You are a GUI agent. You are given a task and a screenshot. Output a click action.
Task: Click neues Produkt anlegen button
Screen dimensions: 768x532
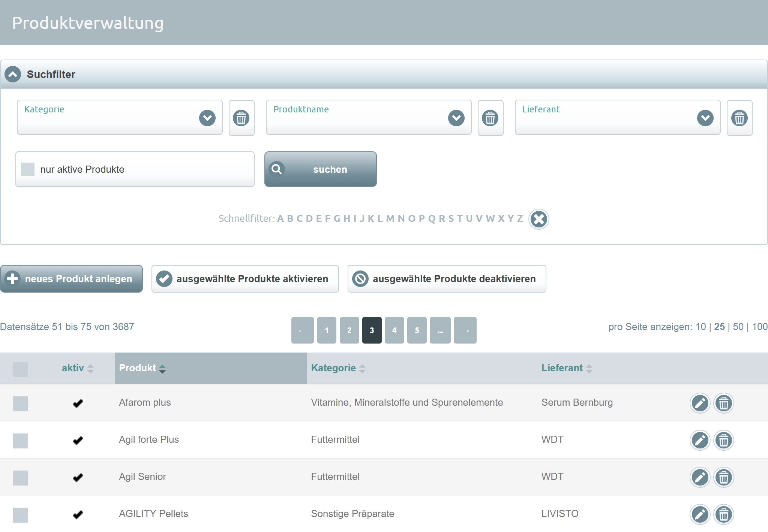click(x=71, y=279)
